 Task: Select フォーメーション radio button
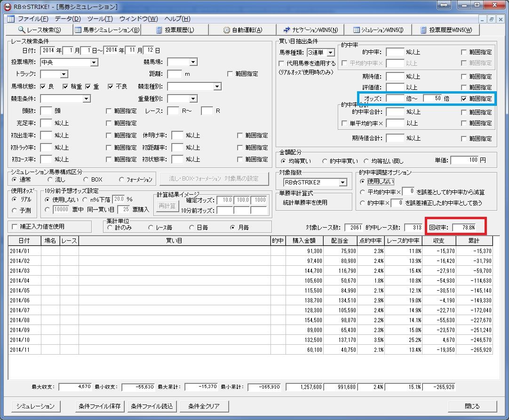point(121,180)
